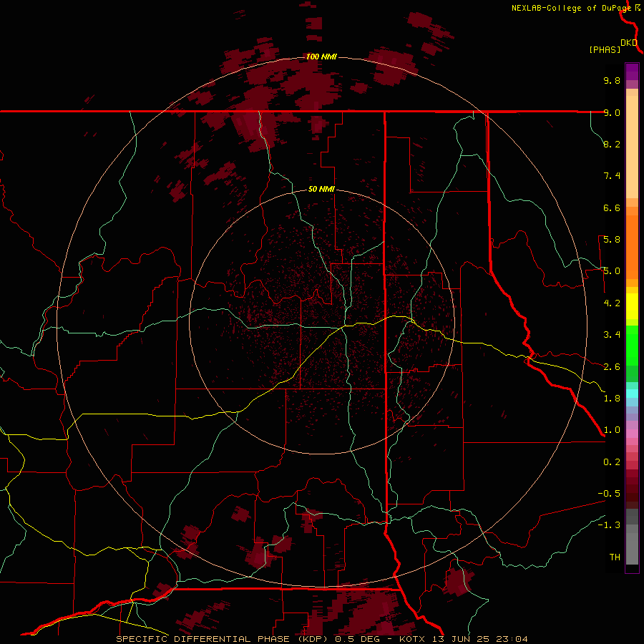The image size is (644, 644).
Task: Click the 8.2 scale value
Action: (x=612, y=144)
